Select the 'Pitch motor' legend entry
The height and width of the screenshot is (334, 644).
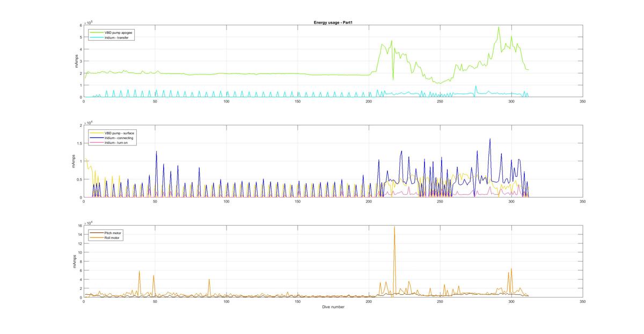113,233
